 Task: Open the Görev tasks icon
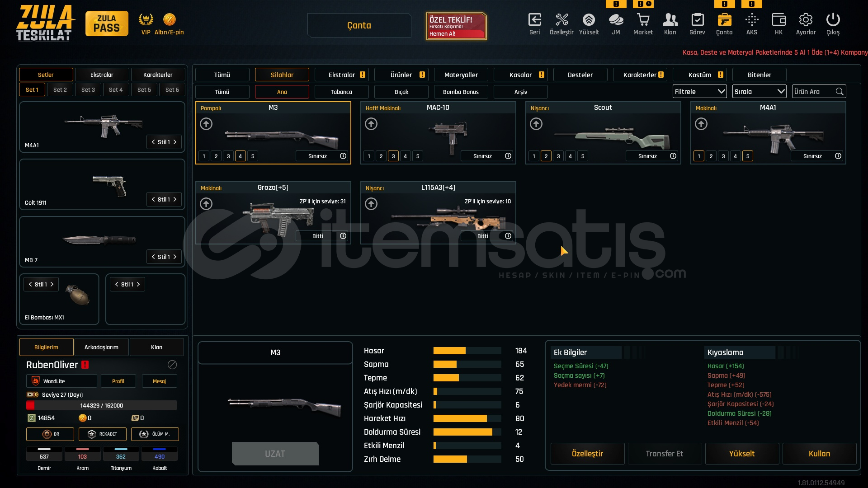click(697, 20)
